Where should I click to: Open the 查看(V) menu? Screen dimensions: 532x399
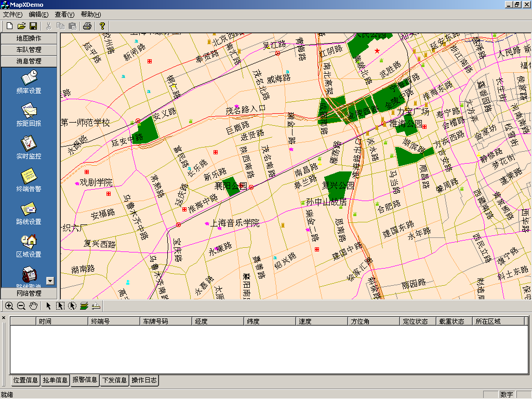(64, 15)
